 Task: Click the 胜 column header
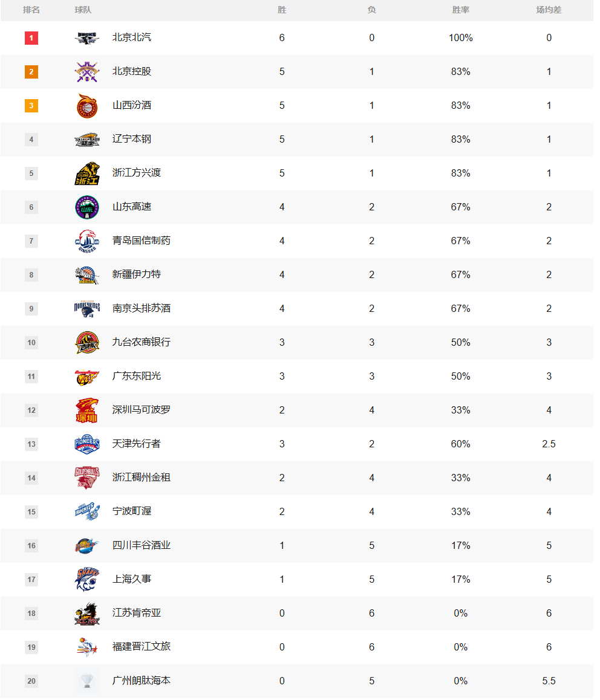coord(282,10)
